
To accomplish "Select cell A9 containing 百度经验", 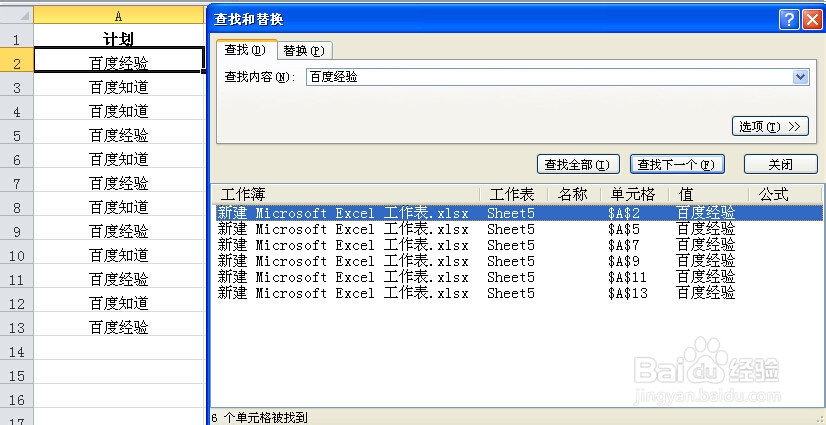I will [x=119, y=229].
